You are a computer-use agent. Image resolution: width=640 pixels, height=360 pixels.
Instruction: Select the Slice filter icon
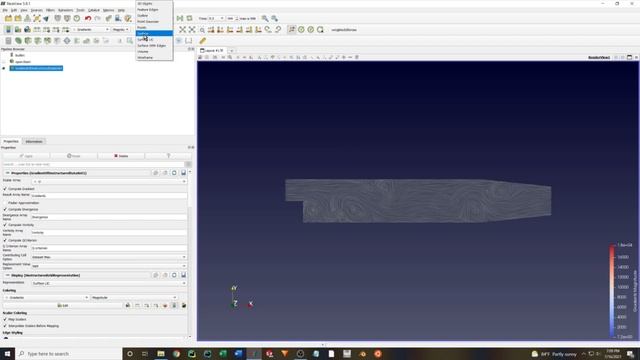[38, 40]
